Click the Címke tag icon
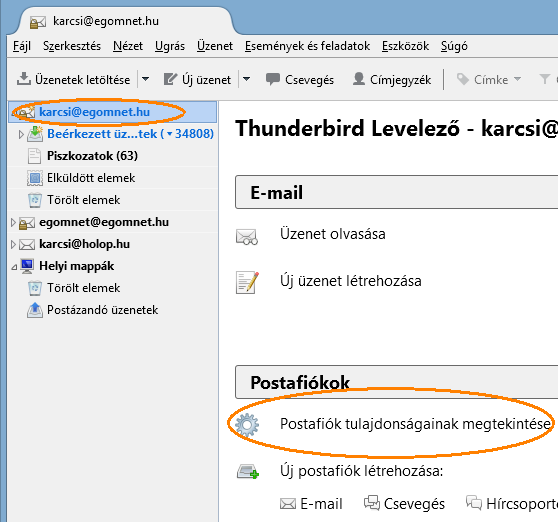558x522 pixels. [x=463, y=79]
